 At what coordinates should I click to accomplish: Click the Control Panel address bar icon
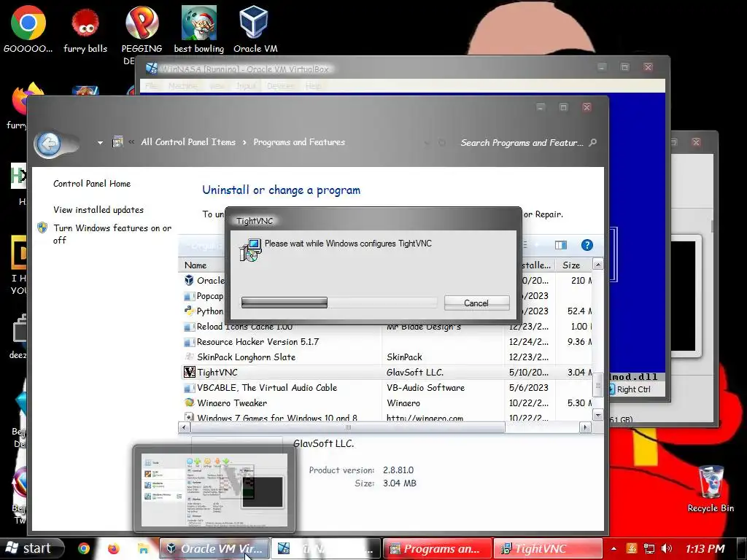[117, 142]
